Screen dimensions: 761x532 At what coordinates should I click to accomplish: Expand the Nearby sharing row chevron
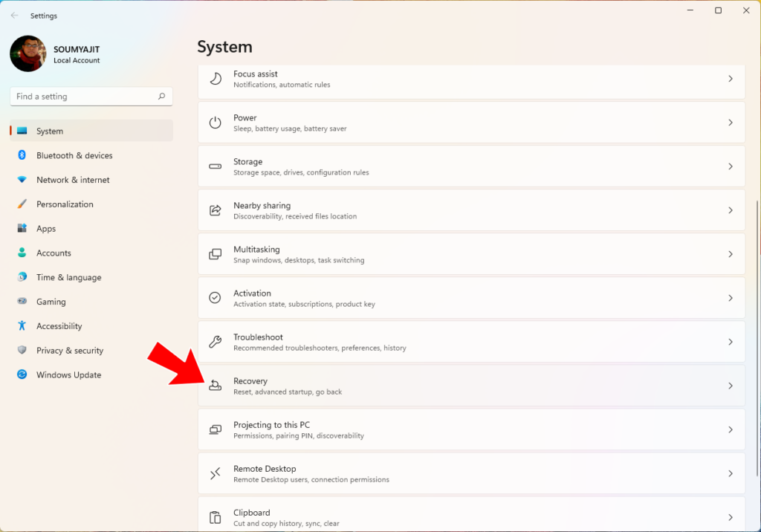pos(730,210)
